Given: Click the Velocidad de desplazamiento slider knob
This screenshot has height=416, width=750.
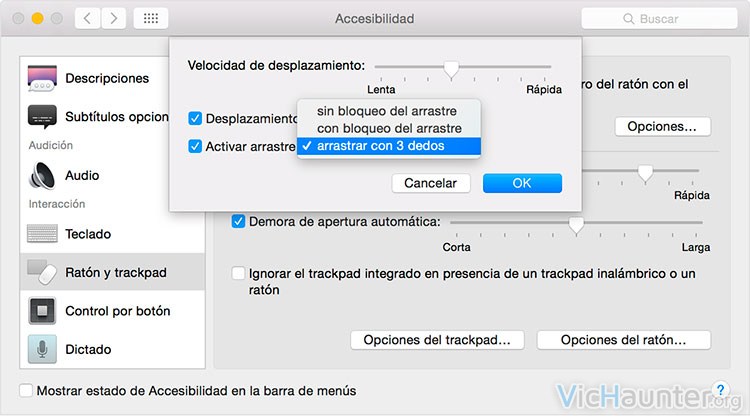Looking at the screenshot, I should coord(451,69).
